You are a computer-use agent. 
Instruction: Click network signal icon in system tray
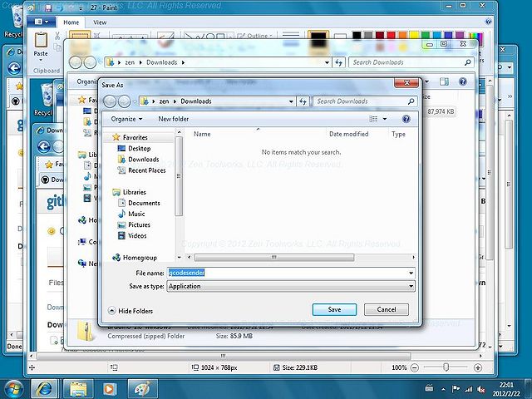469,389
